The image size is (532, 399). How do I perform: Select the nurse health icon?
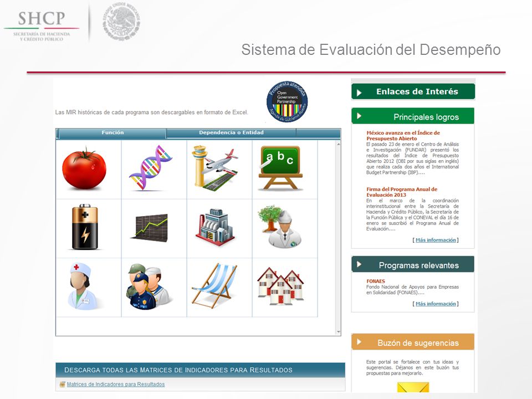pos(83,286)
